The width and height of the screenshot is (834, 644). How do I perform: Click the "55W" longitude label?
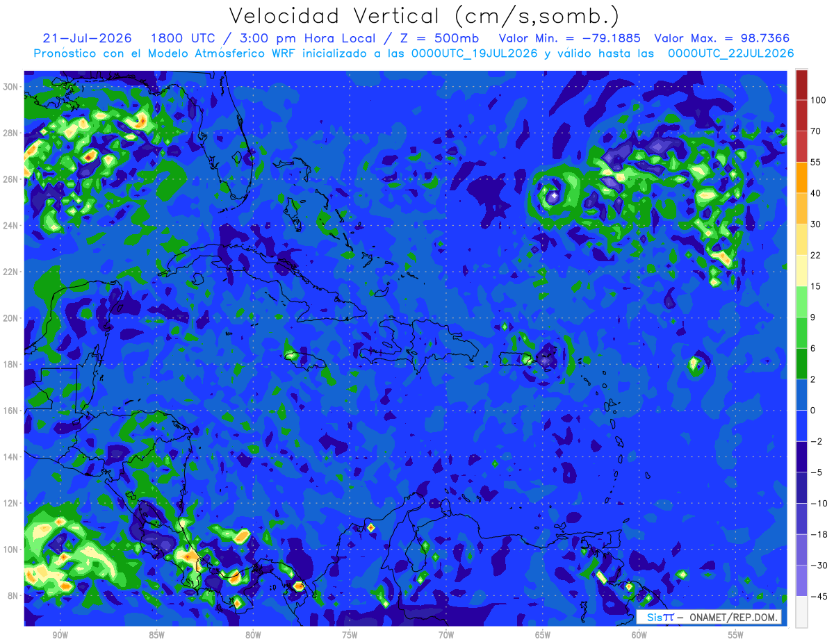pos(736,635)
